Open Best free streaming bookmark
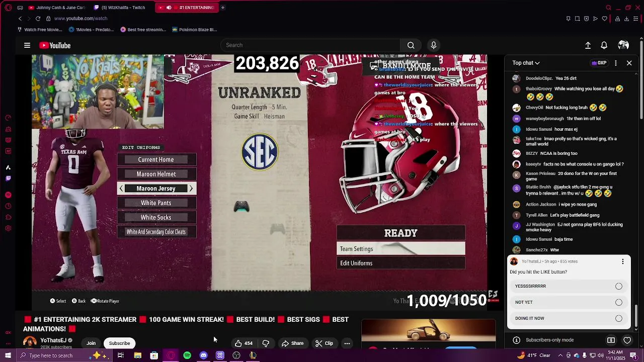Image resolution: width=644 pixels, height=362 pixels. point(143,30)
